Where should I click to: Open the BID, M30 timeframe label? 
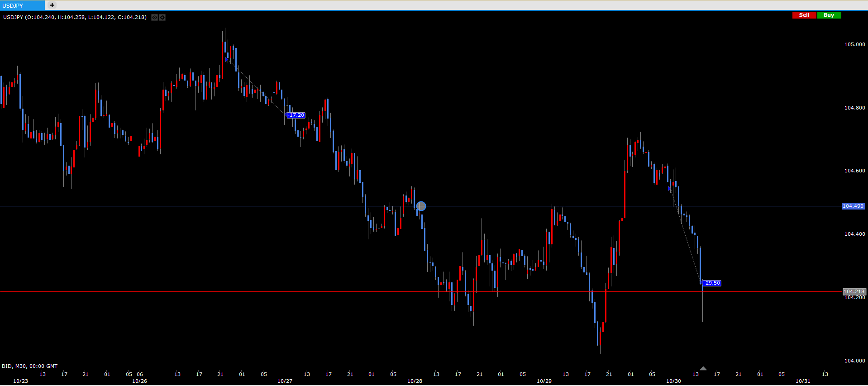(x=30, y=366)
